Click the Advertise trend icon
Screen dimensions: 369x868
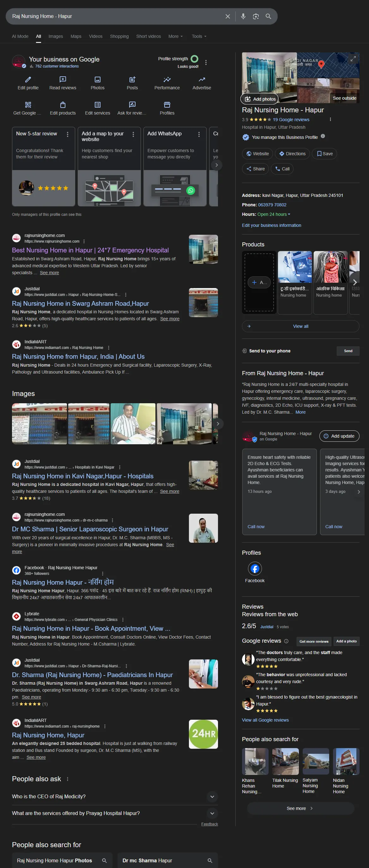[x=202, y=80]
